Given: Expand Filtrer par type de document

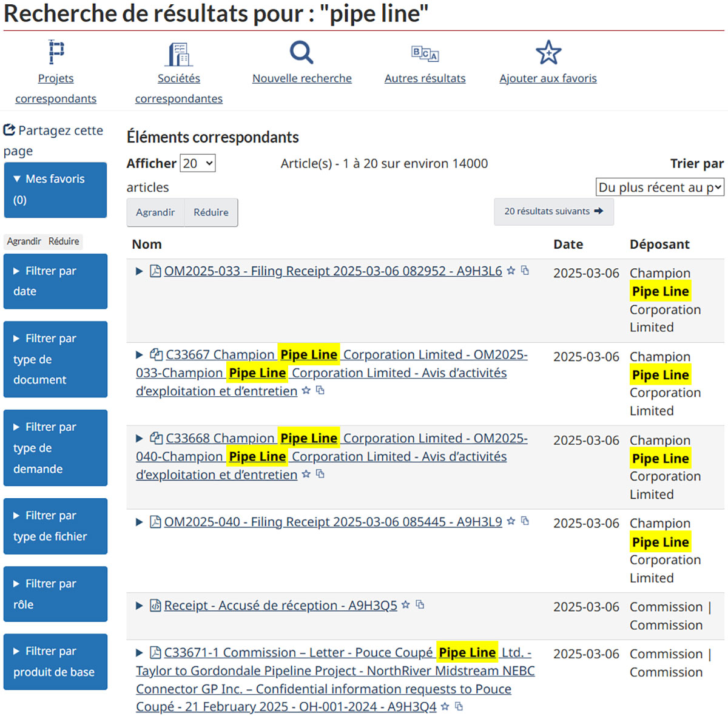Looking at the screenshot, I should coord(55,359).
